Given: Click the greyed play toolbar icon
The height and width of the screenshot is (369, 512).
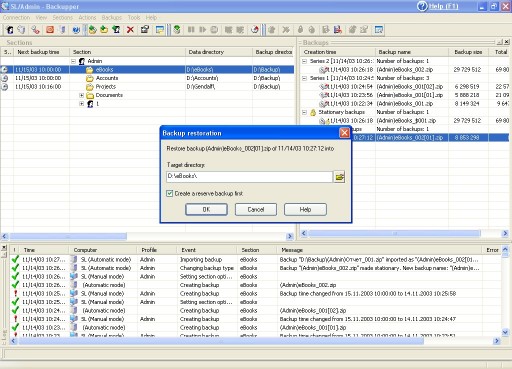Looking at the screenshot, I should pyautogui.click(x=202, y=30).
